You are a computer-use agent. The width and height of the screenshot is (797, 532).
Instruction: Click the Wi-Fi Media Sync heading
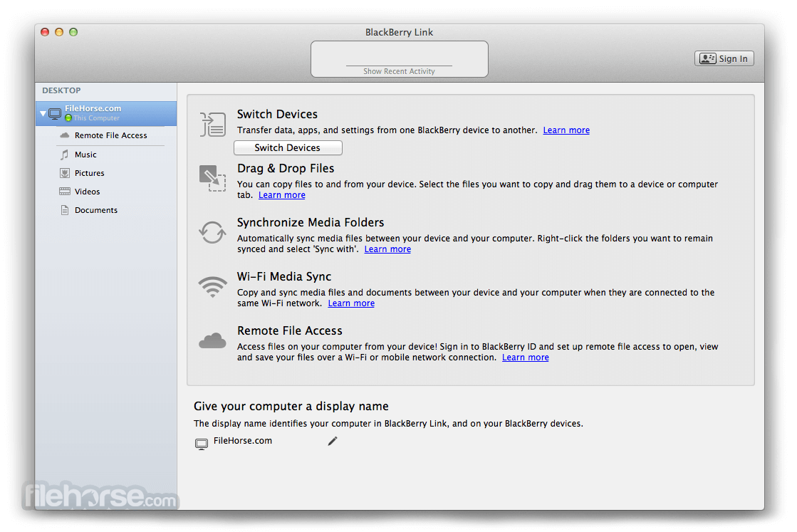coord(284,276)
